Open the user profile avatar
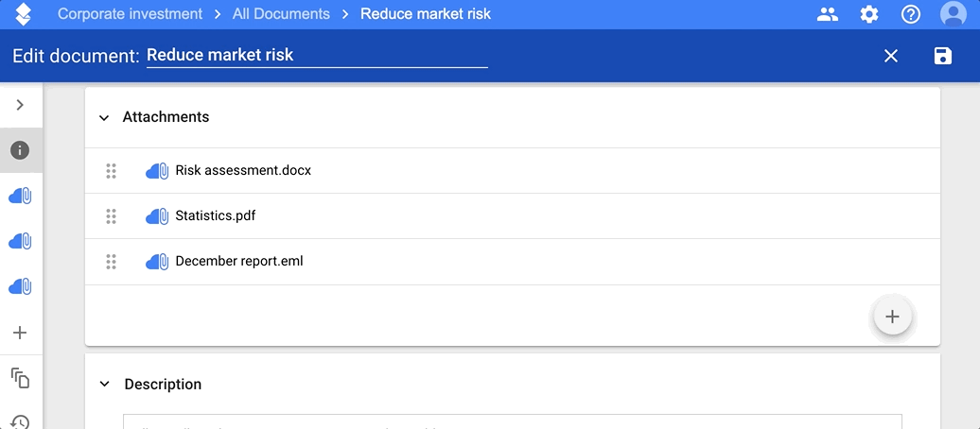 (954, 14)
